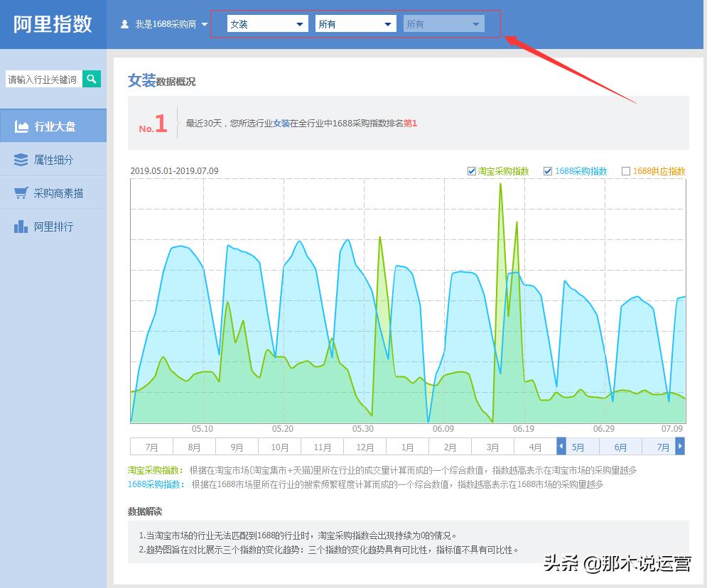This screenshot has height=588, width=707.
Task: Click the 淘宝采购指数 legend label
Action: pyautogui.click(x=504, y=170)
